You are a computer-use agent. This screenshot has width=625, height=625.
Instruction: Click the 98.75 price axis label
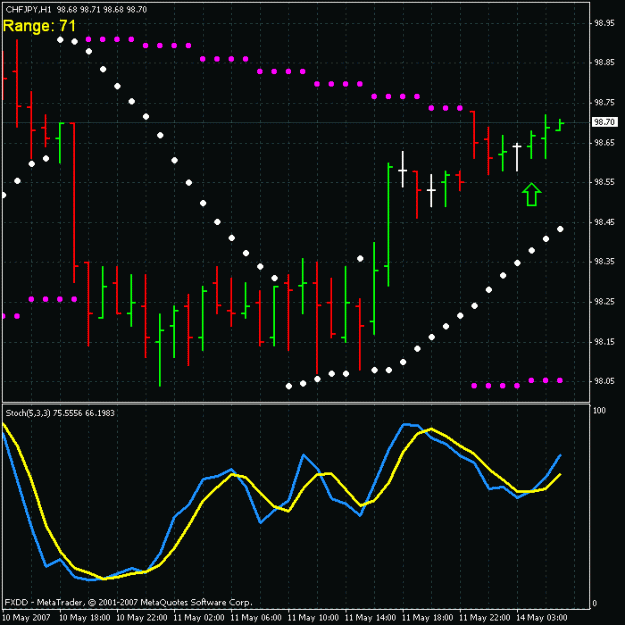point(604,102)
